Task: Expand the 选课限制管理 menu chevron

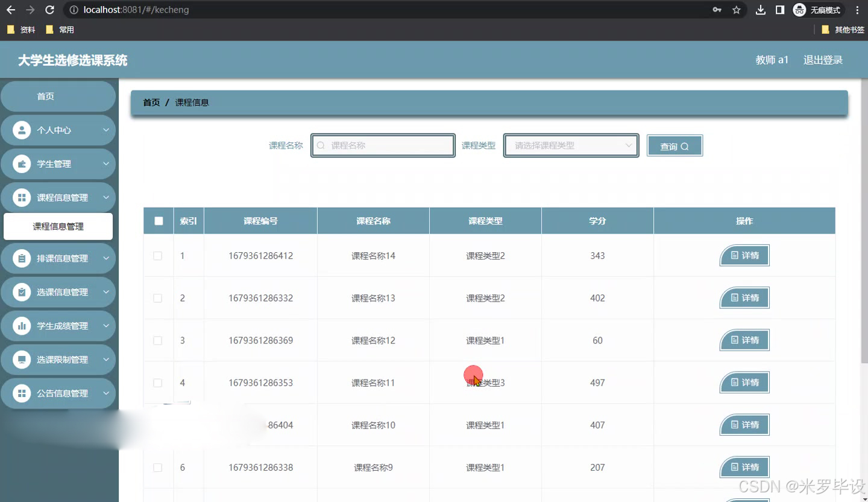Action: (106, 360)
